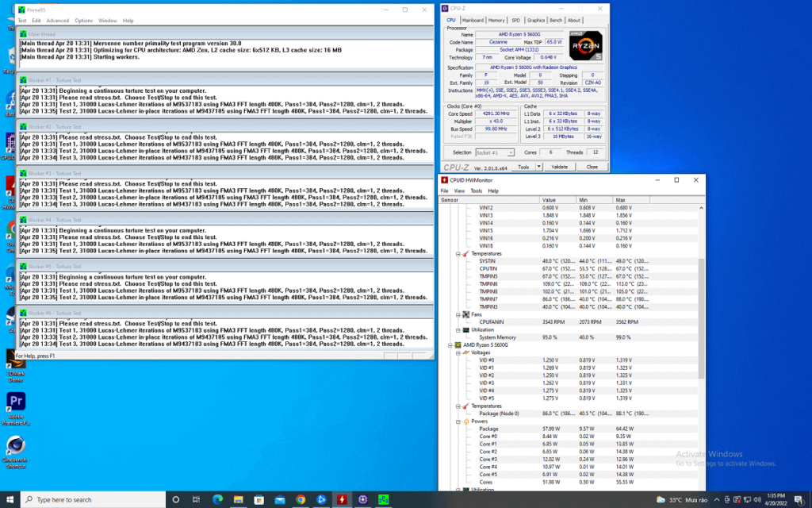Collapse the AMD Ryzen 5 5600G node
The image size is (812, 508).
click(450, 345)
